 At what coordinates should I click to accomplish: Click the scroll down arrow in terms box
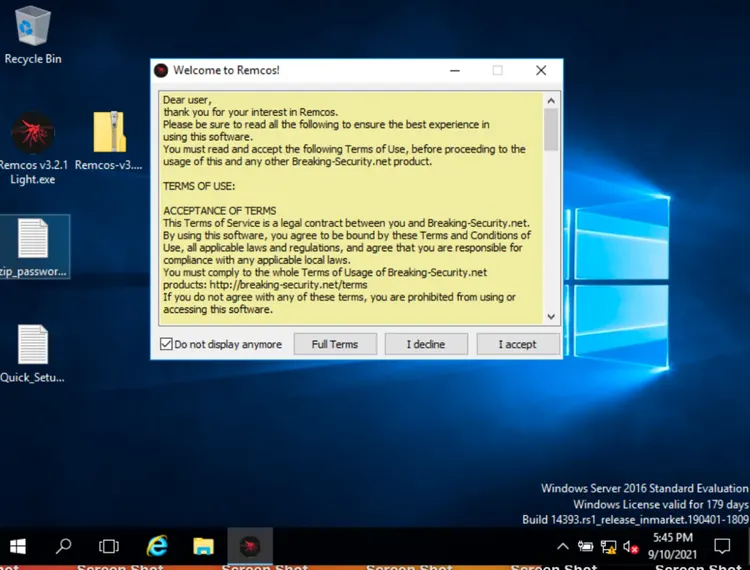coord(551,316)
